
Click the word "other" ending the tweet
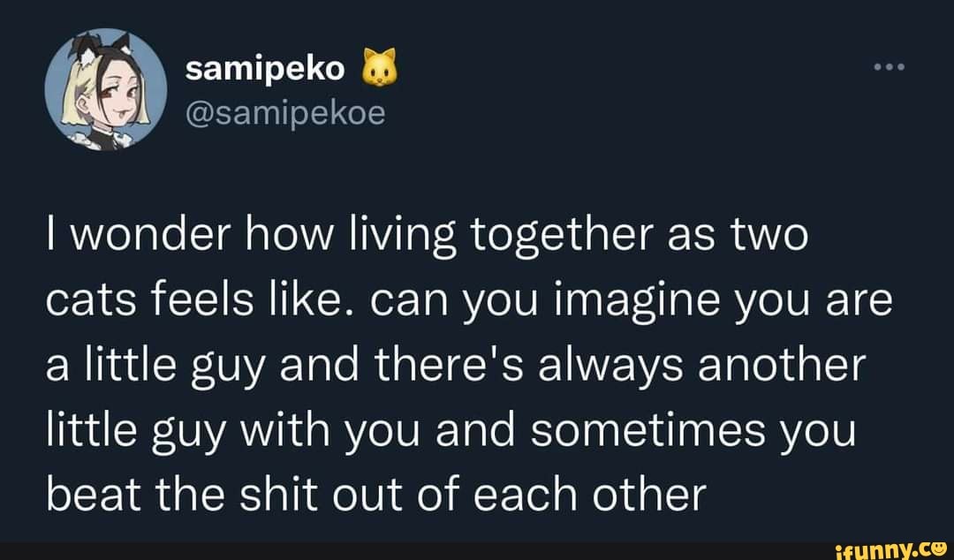(649, 494)
